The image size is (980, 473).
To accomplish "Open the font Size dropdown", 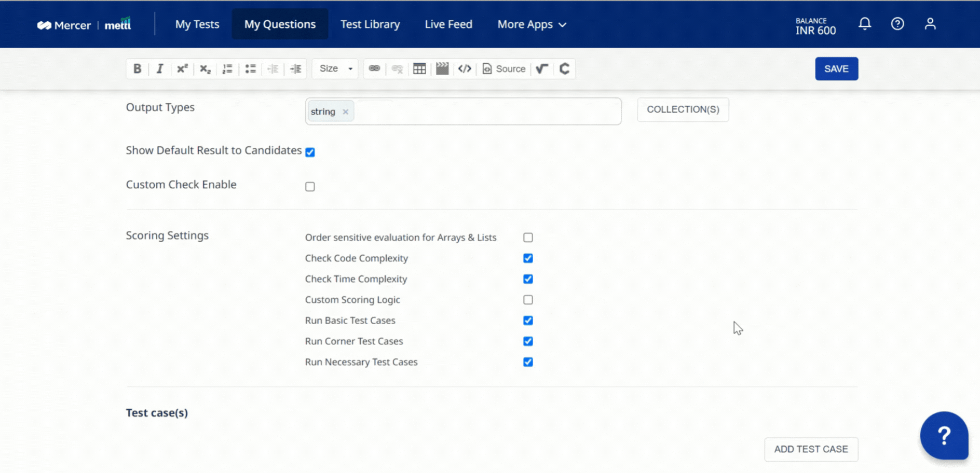I will point(335,68).
